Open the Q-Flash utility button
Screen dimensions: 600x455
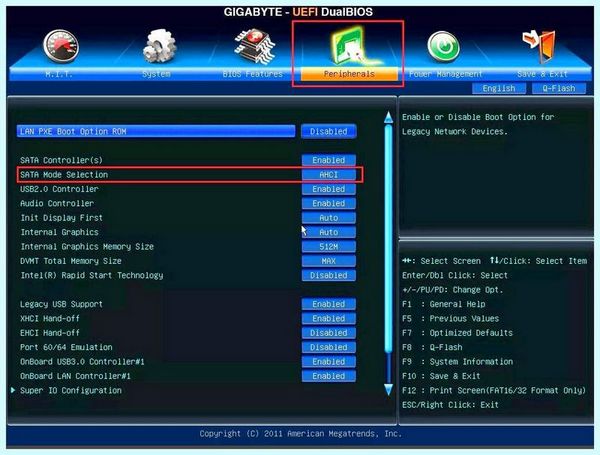pyautogui.click(x=559, y=88)
